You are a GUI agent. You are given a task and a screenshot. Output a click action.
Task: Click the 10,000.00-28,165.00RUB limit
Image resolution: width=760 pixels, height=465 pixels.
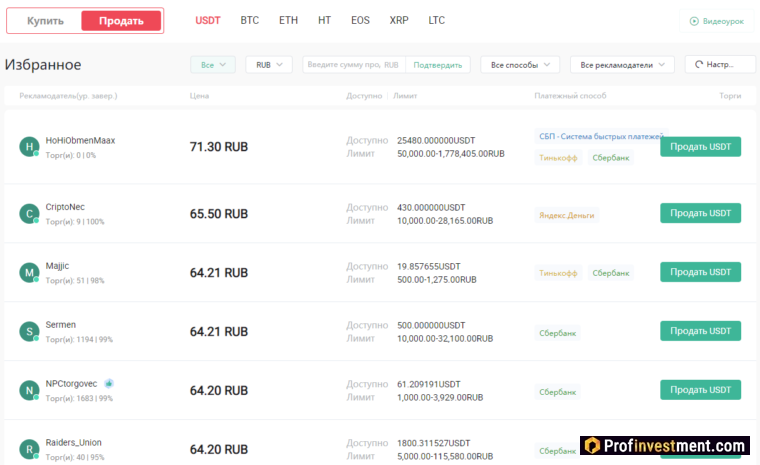point(445,221)
